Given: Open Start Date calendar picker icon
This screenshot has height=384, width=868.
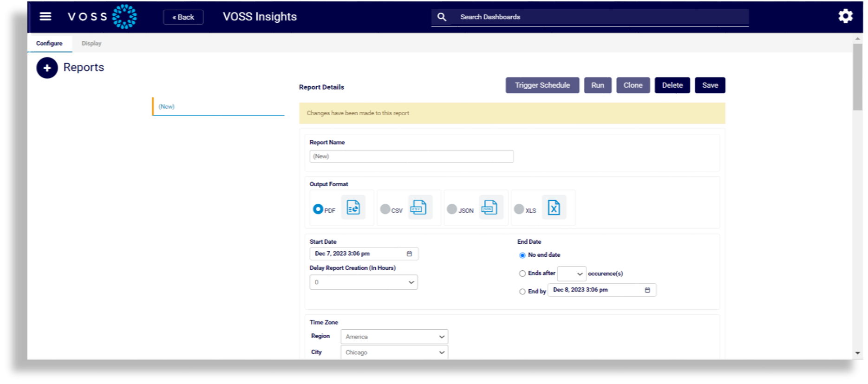Looking at the screenshot, I should coord(409,254).
